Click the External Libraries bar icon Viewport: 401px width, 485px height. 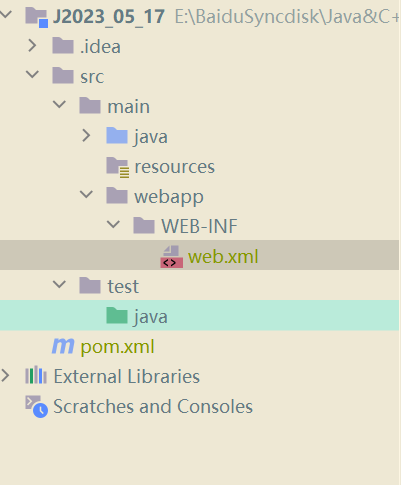click(x=36, y=376)
